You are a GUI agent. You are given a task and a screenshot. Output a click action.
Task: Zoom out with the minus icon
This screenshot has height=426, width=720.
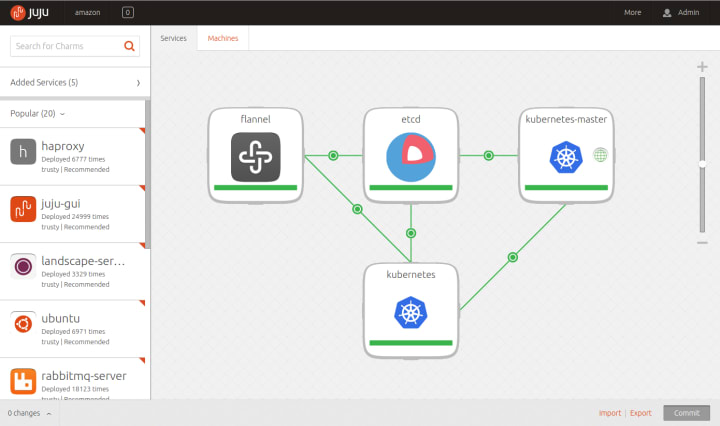702,242
